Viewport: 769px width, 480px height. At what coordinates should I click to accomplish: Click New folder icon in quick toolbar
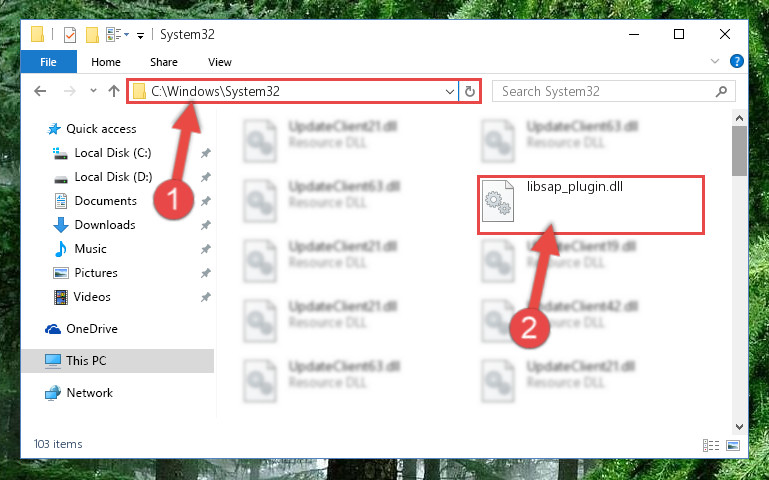(x=92, y=35)
